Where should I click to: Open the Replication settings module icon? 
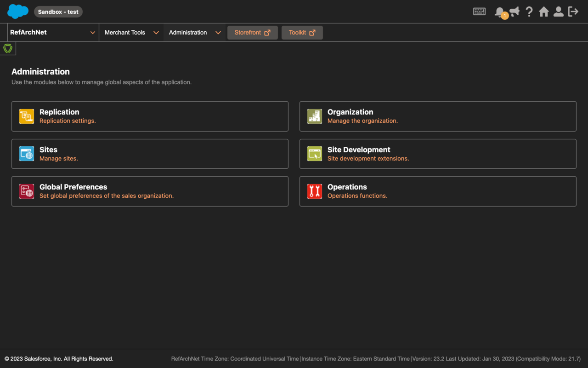pyautogui.click(x=26, y=116)
